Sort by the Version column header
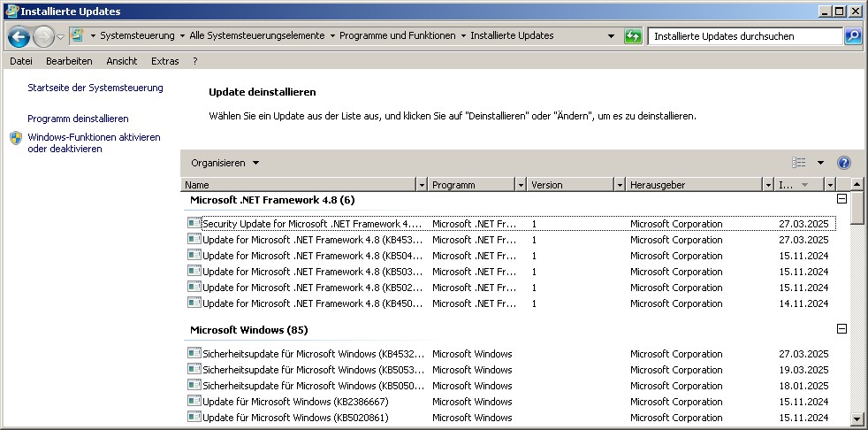 click(x=571, y=185)
